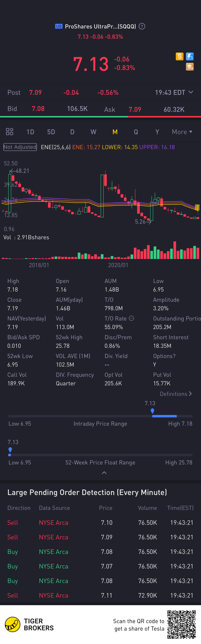201x644 pixels.
Task: Tap the help question mark beside SQQQ
Action: point(142,26)
